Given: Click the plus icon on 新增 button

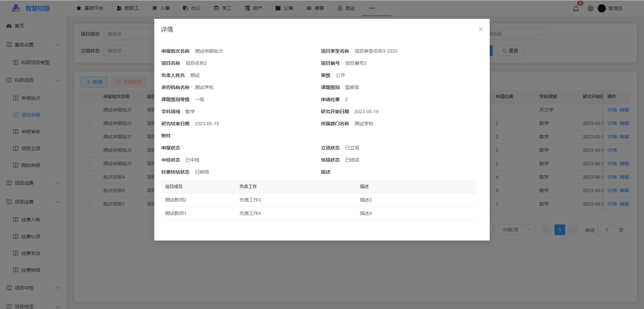Looking at the screenshot, I should (88, 82).
